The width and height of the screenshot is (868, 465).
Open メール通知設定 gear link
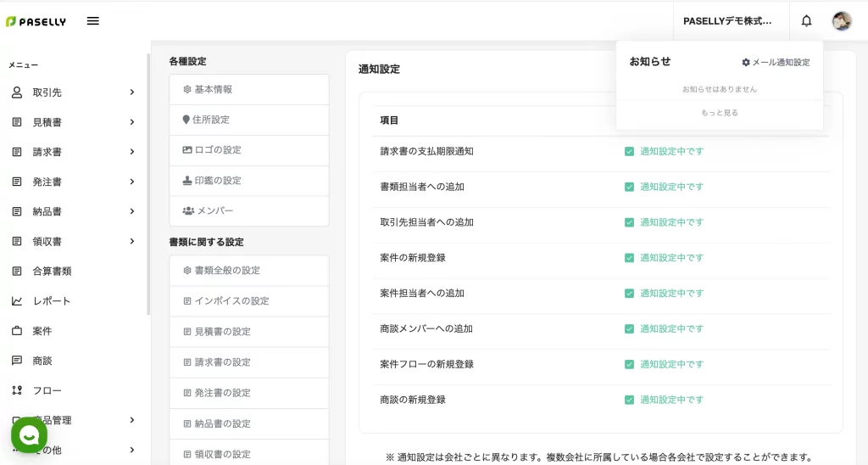776,63
